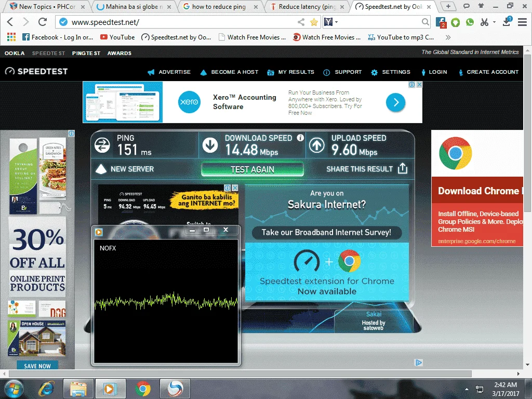Click the media player window icon
The width and height of the screenshot is (532, 399).
point(99,232)
